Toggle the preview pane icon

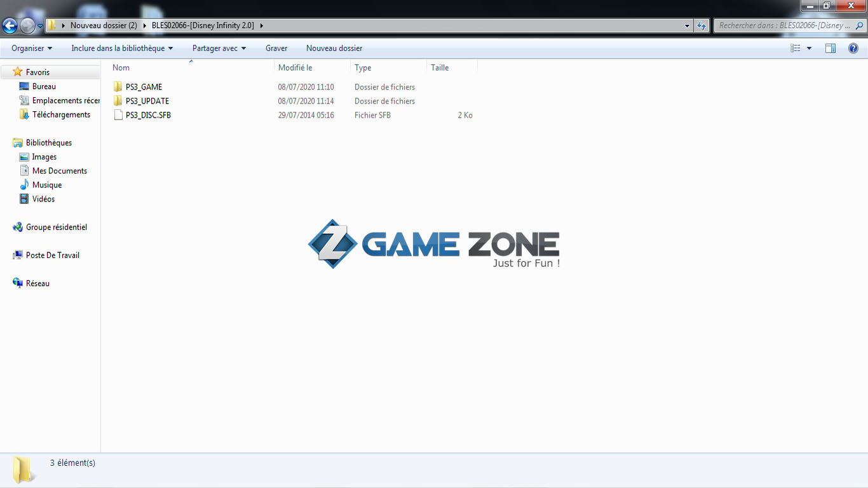830,48
